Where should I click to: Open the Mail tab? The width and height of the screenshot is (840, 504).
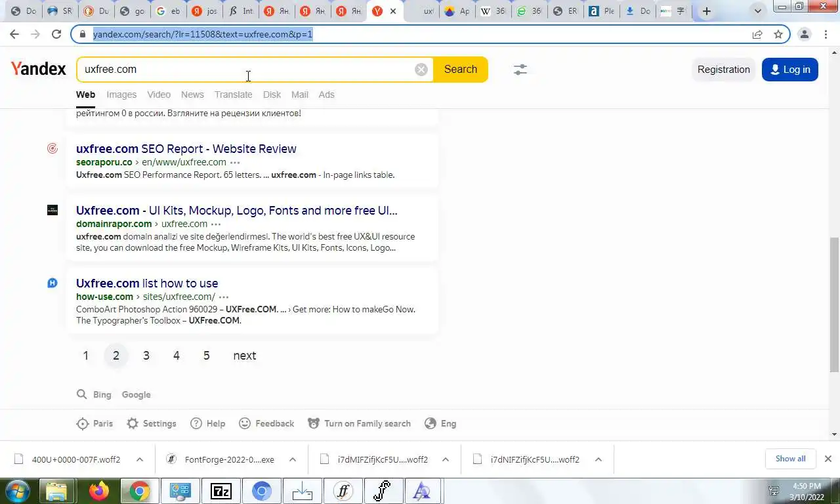point(300,94)
